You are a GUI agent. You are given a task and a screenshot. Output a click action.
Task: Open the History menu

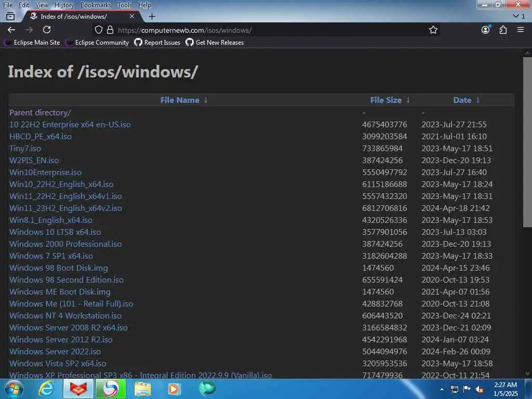pos(64,5)
